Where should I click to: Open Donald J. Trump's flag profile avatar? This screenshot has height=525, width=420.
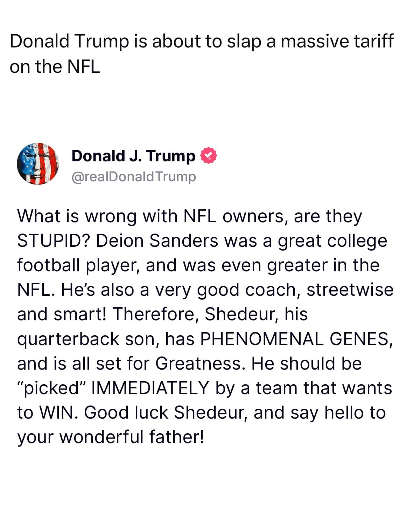click(38, 164)
